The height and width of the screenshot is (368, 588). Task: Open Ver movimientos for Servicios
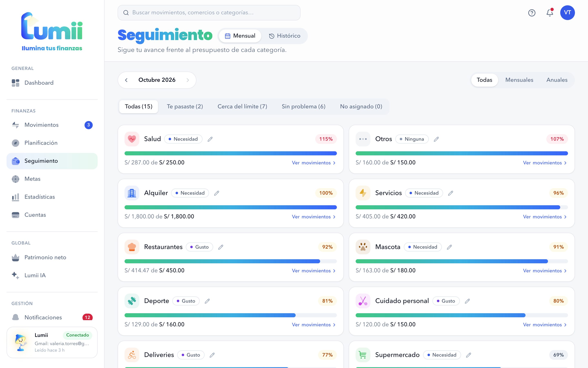545,217
